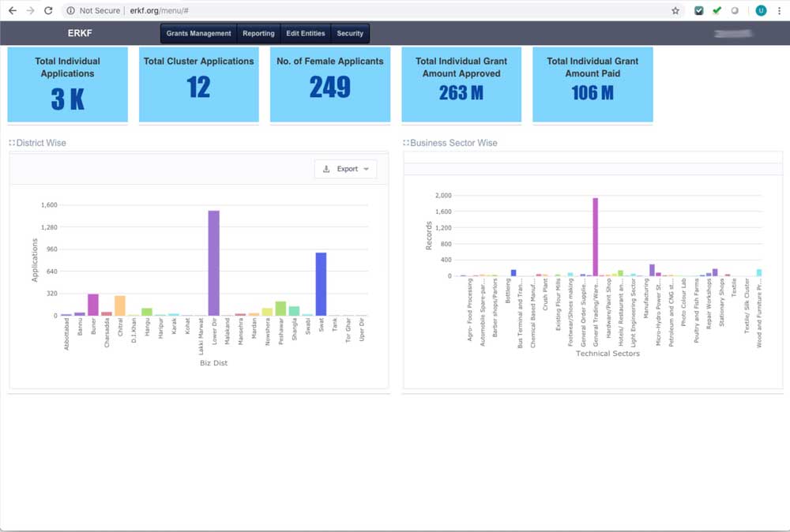Click the Biz Dist axis title

[x=213, y=363]
